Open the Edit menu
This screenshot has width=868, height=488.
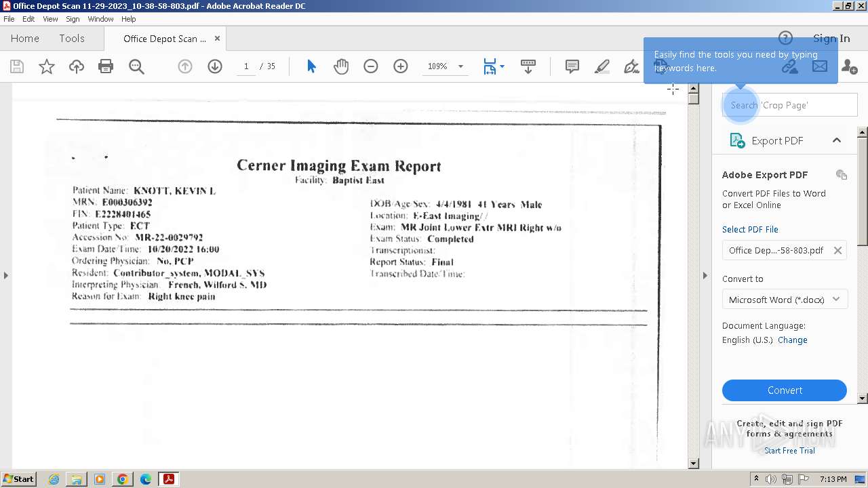pos(28,19)
